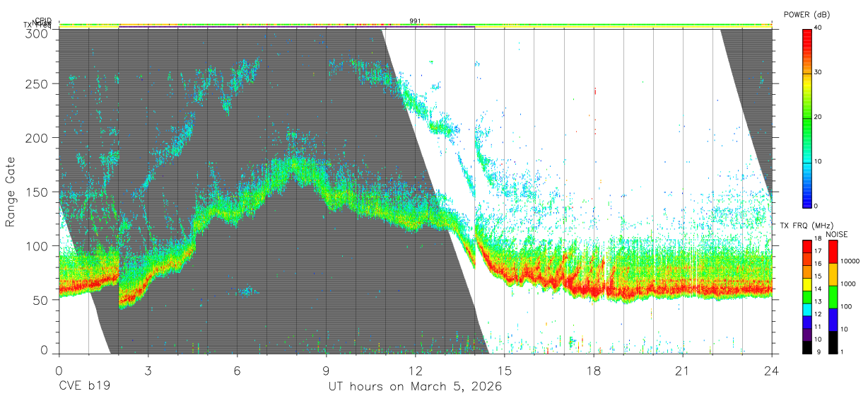868x401 pixels.
Task: Click the 40 label on the power scale
Action: (x=819, y=28)
